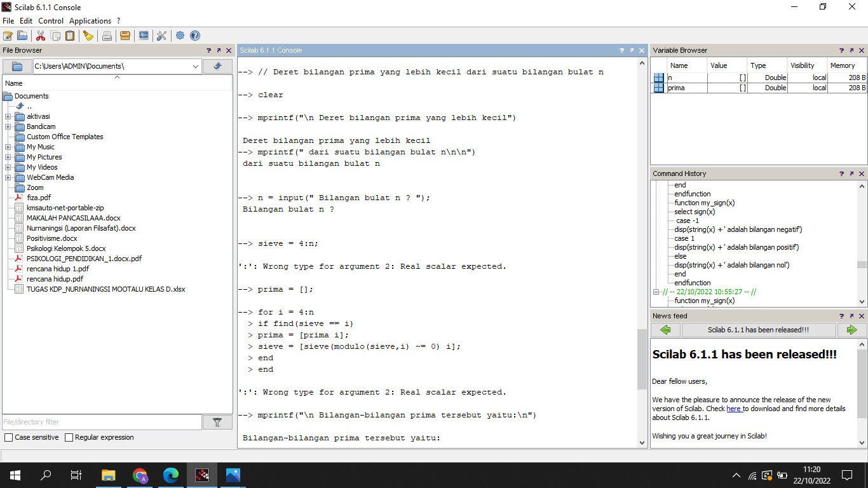Open the directory path dropdown
The width and height of the screenshot is (868, 488).
[196, 66]
